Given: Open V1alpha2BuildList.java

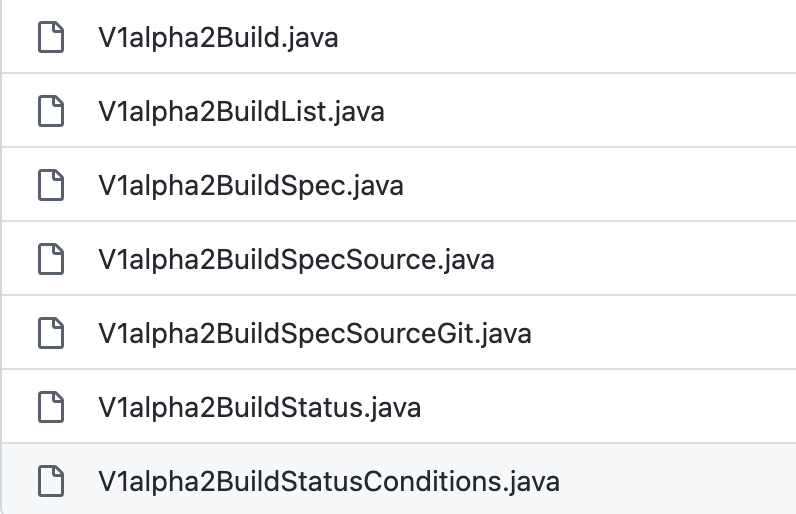Looking at the screenshot, I should [x=241, y=112].
